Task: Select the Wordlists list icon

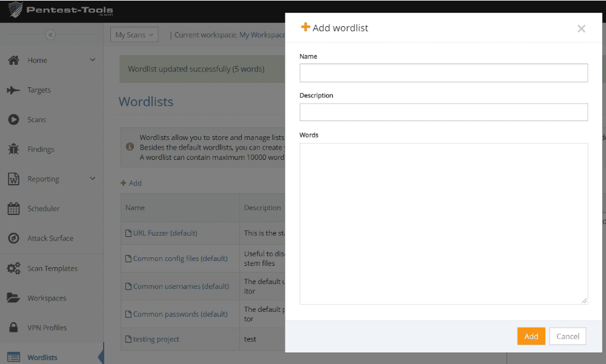Action: (x=13, y=357)
